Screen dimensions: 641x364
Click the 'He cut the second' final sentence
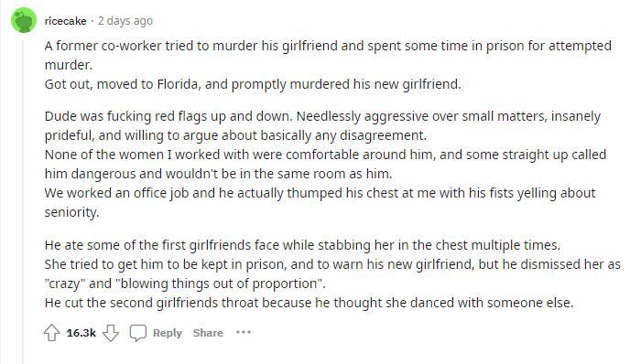tap(310, 303)
